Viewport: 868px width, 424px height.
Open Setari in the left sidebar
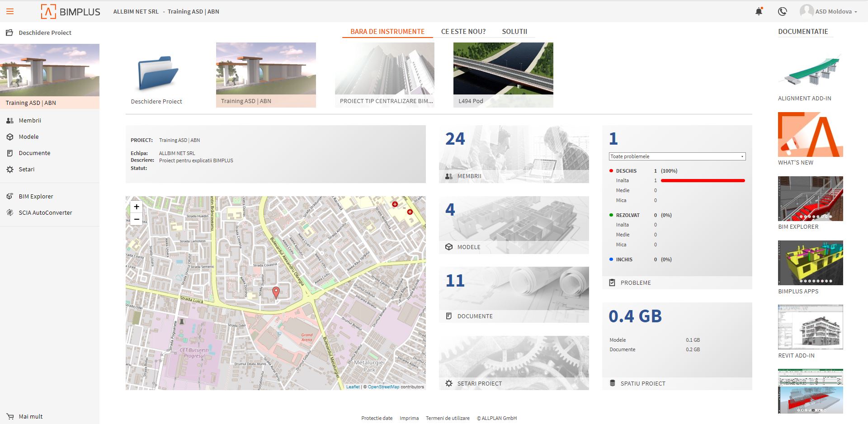coord(27,169)
